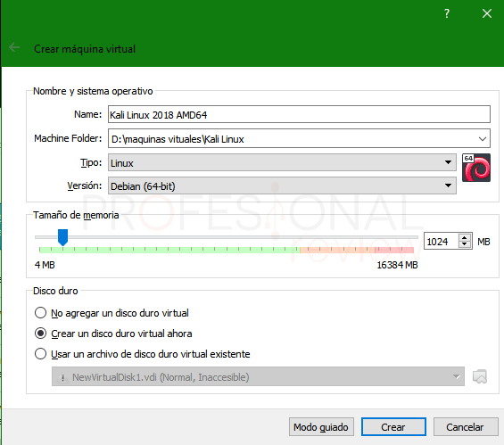504x445 pixels.
Task: Click the Tipo: label
Action: coord(91,162)
